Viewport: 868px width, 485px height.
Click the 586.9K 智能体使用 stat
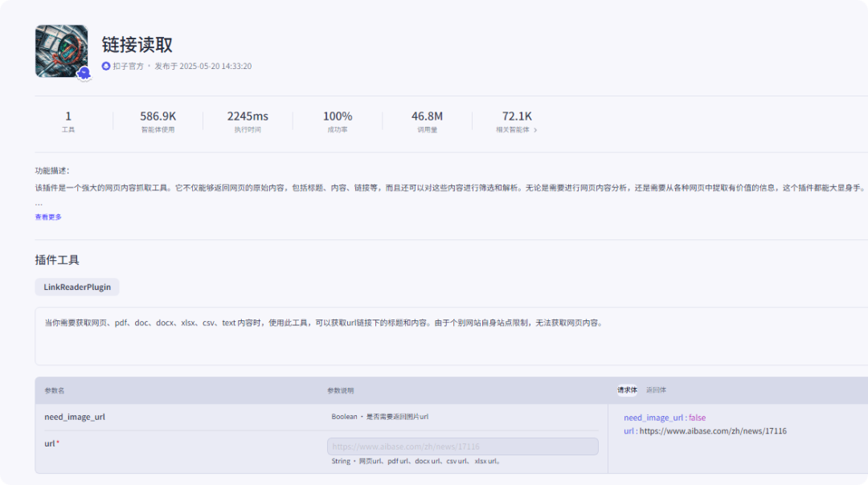coord(158,122)
